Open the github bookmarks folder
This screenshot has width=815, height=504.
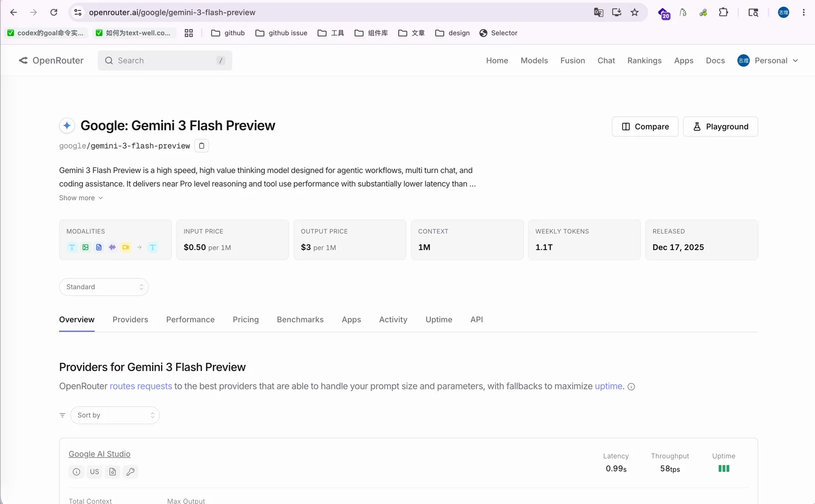[228, 33]
